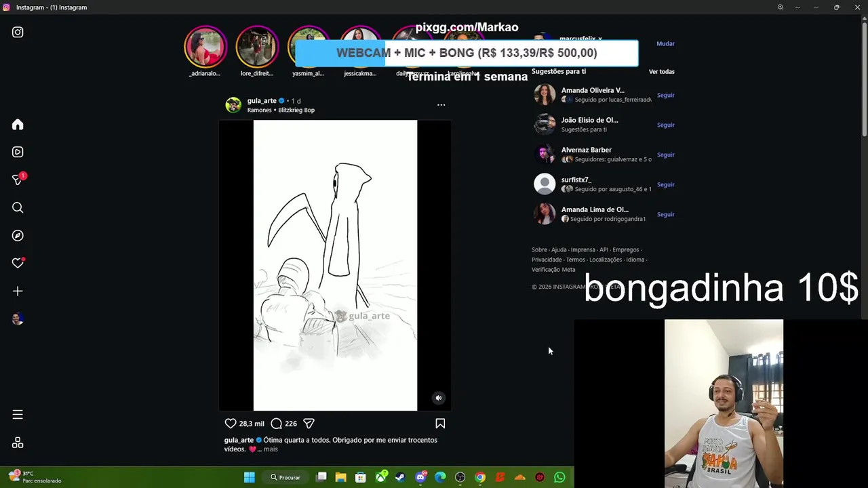868x488 pixels.
Task: Open the post options three-dot menu
Action: (441, 104)
